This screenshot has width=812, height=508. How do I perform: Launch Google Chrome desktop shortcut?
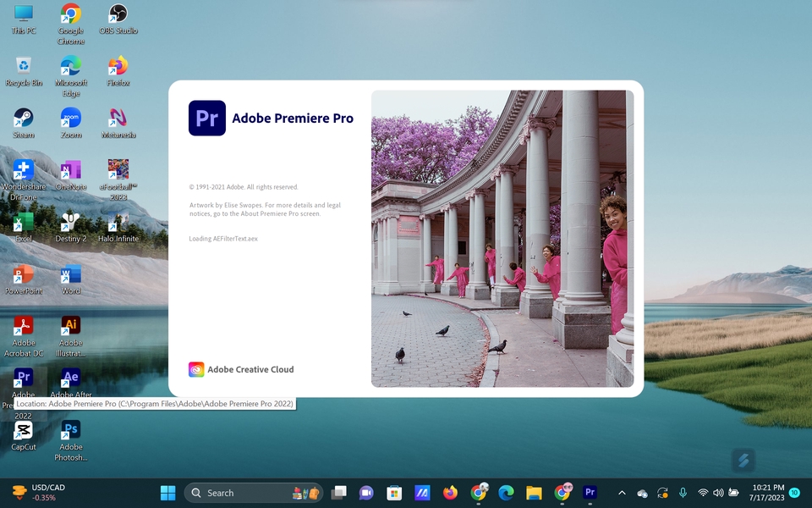[x=71, y=25]
